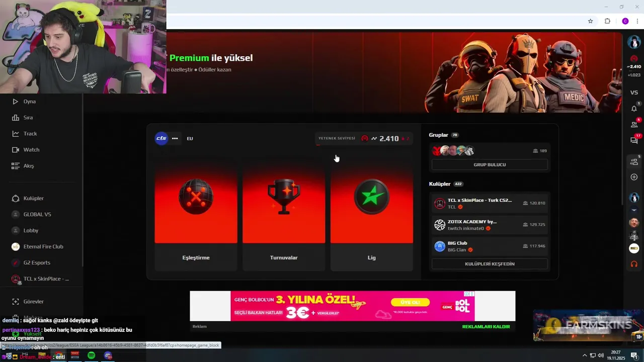Click the Kulüpler panel heading with 422
Viewport: 644px width, 362px height.
pos(446,184)
